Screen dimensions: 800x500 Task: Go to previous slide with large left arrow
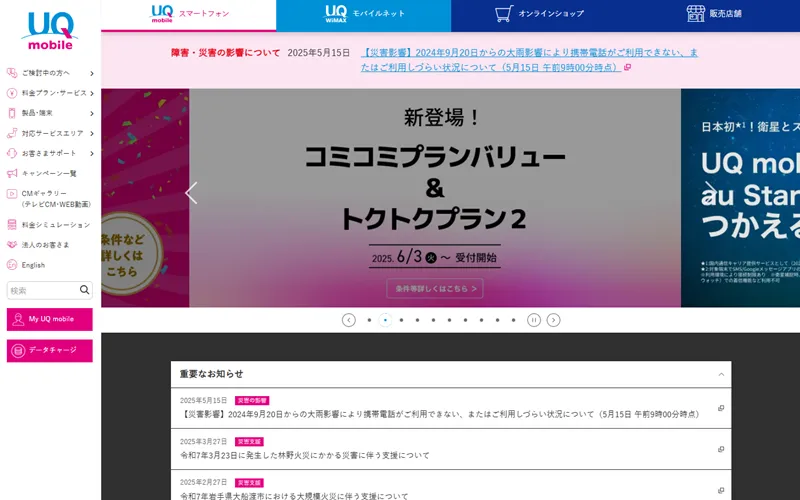click(x=191, y=193)
